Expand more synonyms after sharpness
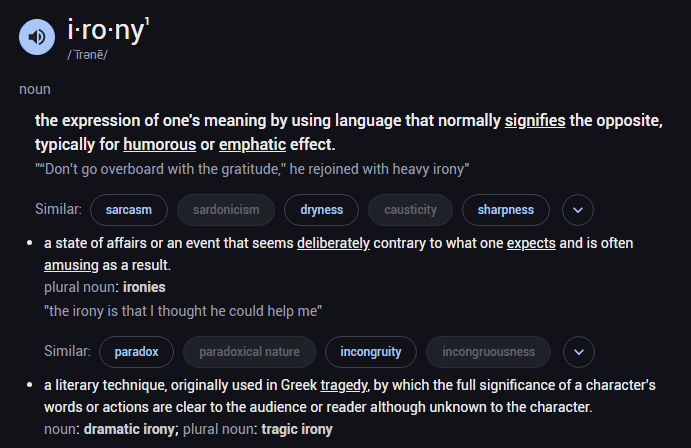Image resolution: width=691 pixels, height=448 pixels. 578,210
